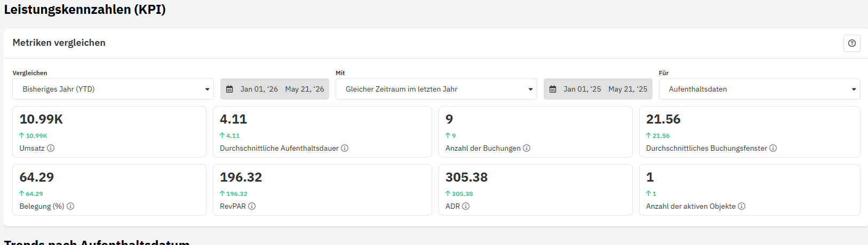Click booking window value 21.56
Image resolution: width=868 pixels, height=245 pixels.
point(663,119)
